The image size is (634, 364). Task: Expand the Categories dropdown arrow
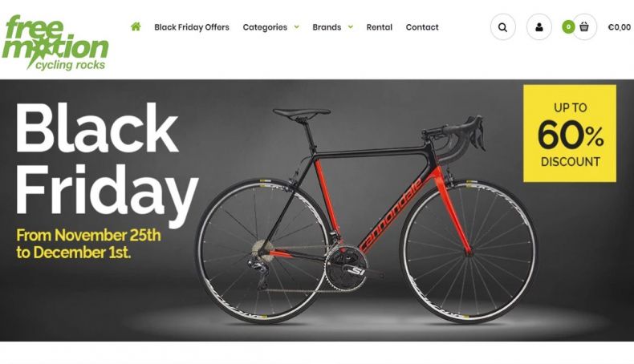click(296, 27)
